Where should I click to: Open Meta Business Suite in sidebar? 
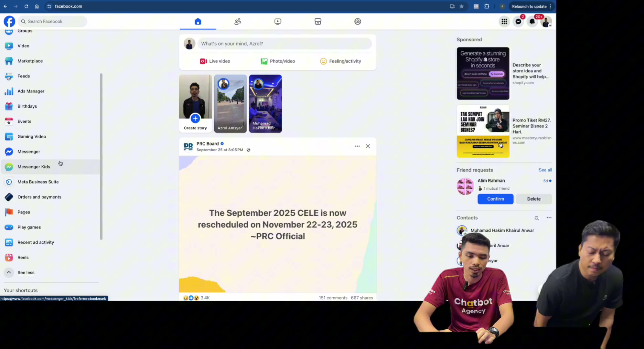click(51, 182)
